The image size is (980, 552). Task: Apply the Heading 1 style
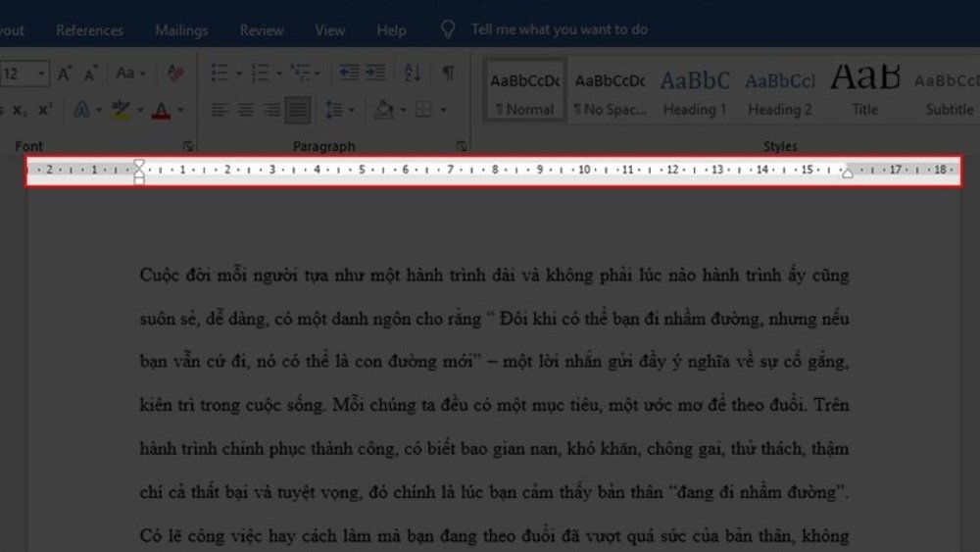pyautogui.click(x=695, y=92)
